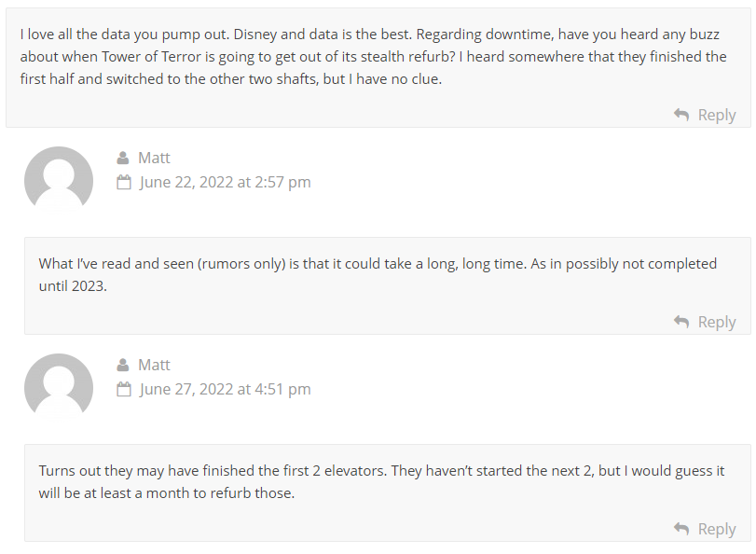Reply to the 'possibly not completed until 2023' comment
The height and width of the screenshot is (554, 756).
coord(717,322)
